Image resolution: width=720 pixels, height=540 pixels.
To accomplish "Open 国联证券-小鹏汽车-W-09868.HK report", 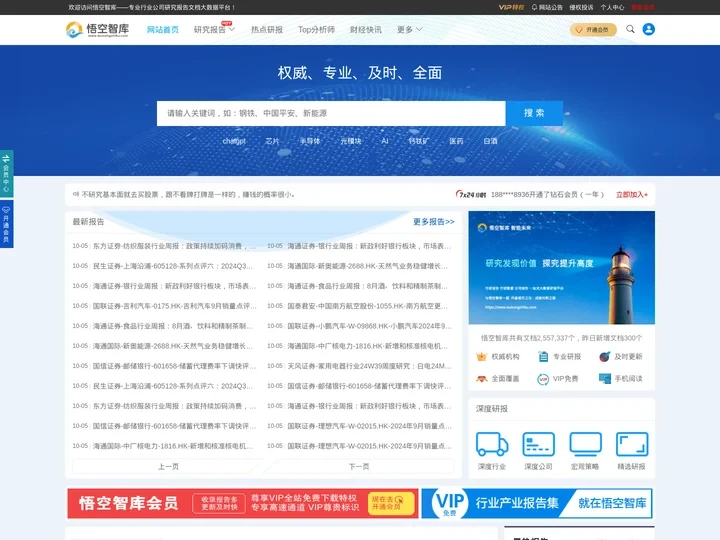I will (x=370, y=326).
